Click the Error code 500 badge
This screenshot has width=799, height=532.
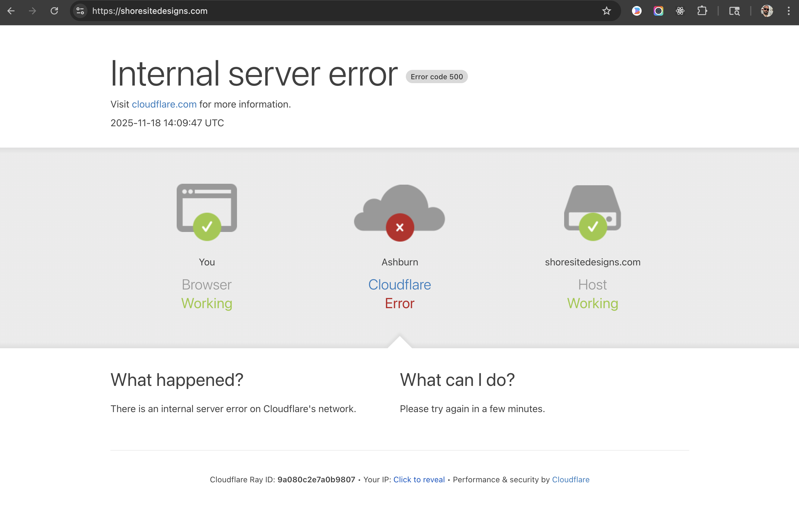(436, 77)
